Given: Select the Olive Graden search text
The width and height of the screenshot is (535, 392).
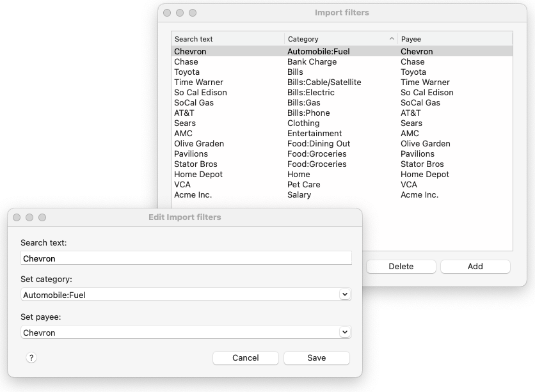Looking at the screenshot, I should pos(199,143).
